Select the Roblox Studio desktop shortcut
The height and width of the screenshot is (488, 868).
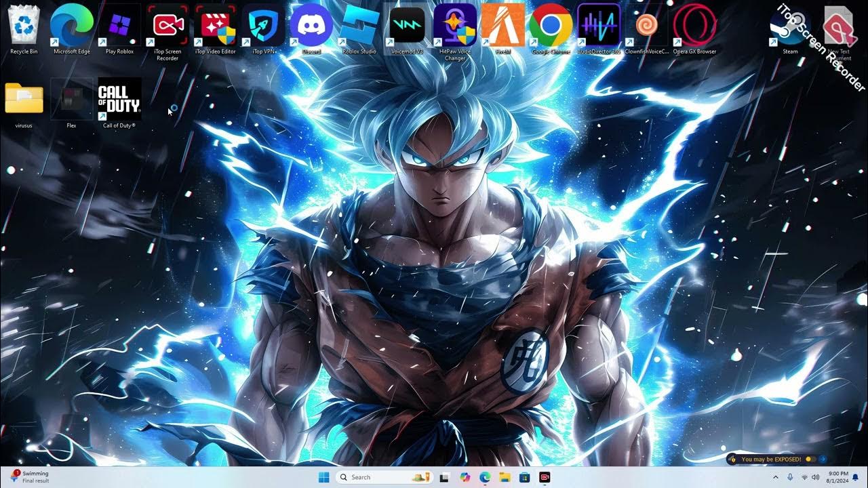[x=359, y=29]
